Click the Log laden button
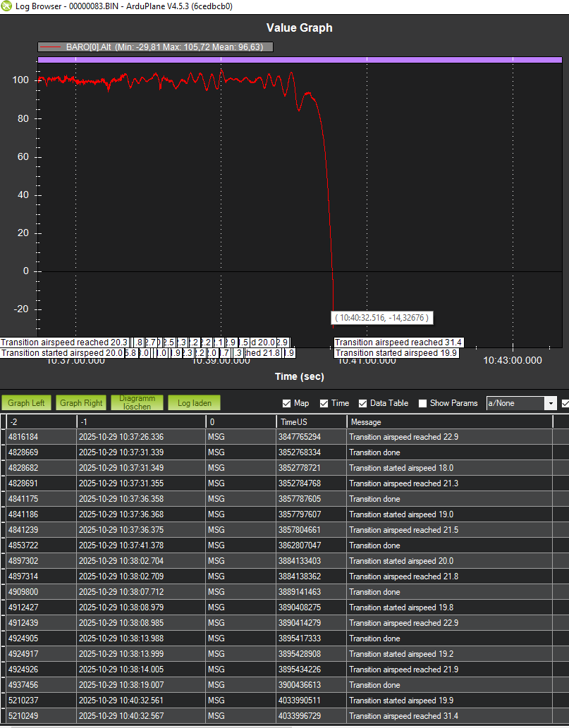569x728 pixels. tap(194, 402)
